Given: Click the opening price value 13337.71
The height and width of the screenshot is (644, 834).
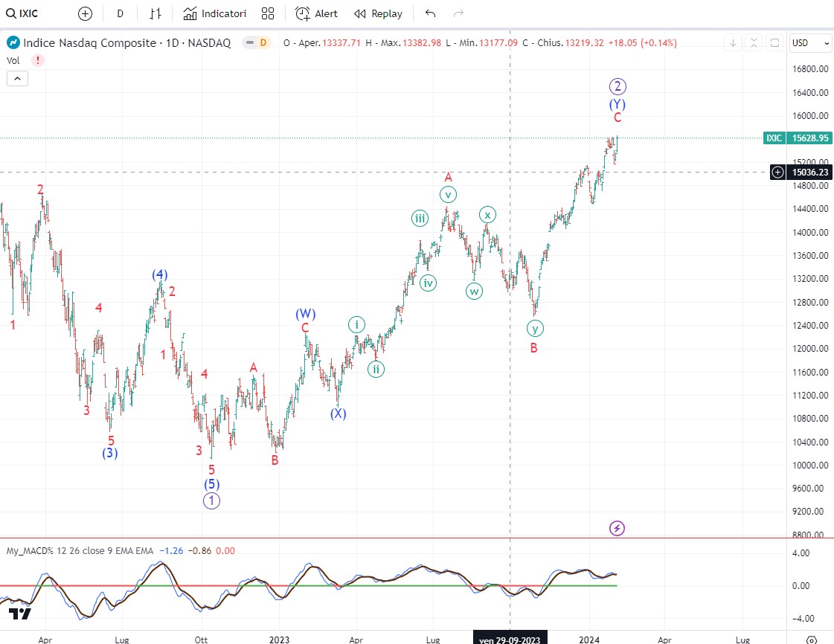Looking at the screenshot, I should (341, 43).
